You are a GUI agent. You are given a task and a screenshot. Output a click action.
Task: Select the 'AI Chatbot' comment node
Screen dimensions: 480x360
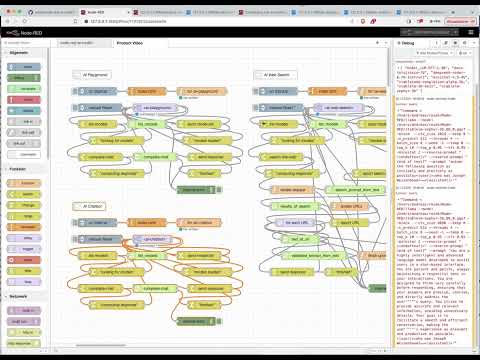pos(89,206)
